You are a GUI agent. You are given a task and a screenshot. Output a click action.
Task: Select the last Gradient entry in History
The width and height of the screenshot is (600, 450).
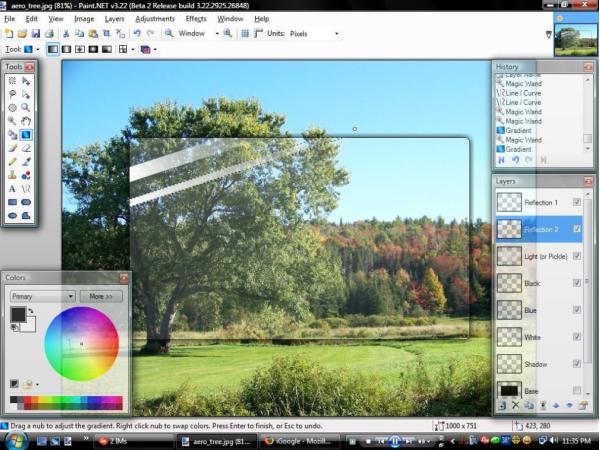click(x=518, y=149)
